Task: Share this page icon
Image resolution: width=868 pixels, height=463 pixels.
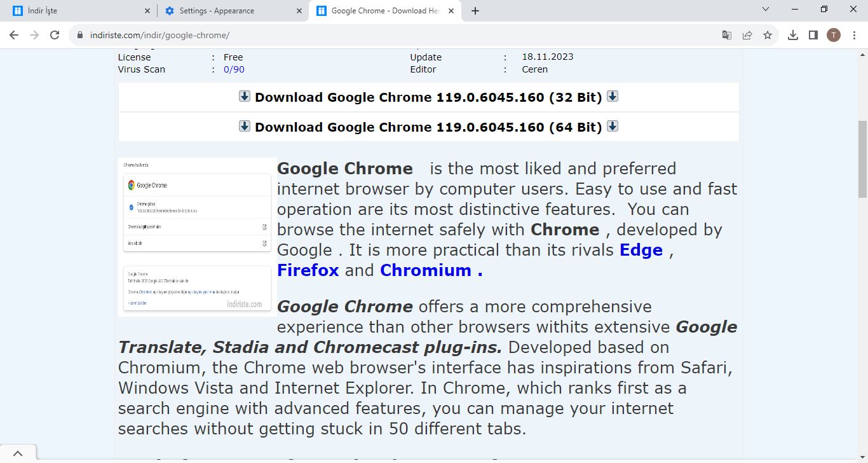Action: pos(747,36)
